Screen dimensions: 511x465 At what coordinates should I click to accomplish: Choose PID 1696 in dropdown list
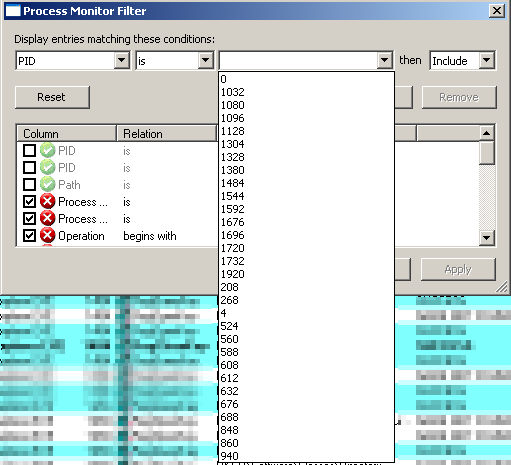(306, 235)
